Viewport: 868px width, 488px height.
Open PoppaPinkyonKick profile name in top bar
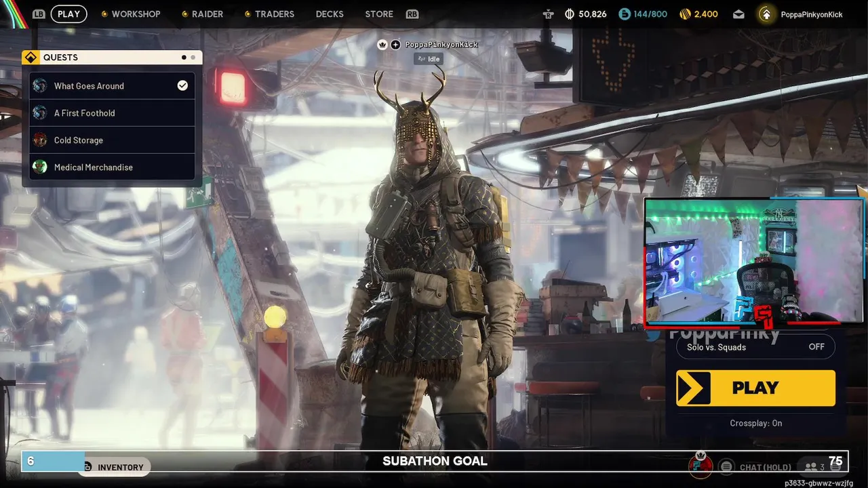pos(812,14)
